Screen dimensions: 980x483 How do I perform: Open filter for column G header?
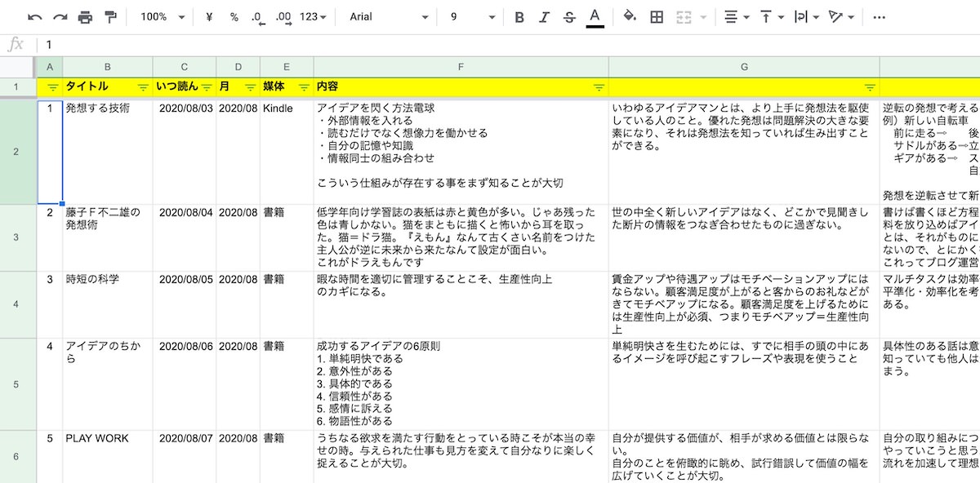(870, 87)
